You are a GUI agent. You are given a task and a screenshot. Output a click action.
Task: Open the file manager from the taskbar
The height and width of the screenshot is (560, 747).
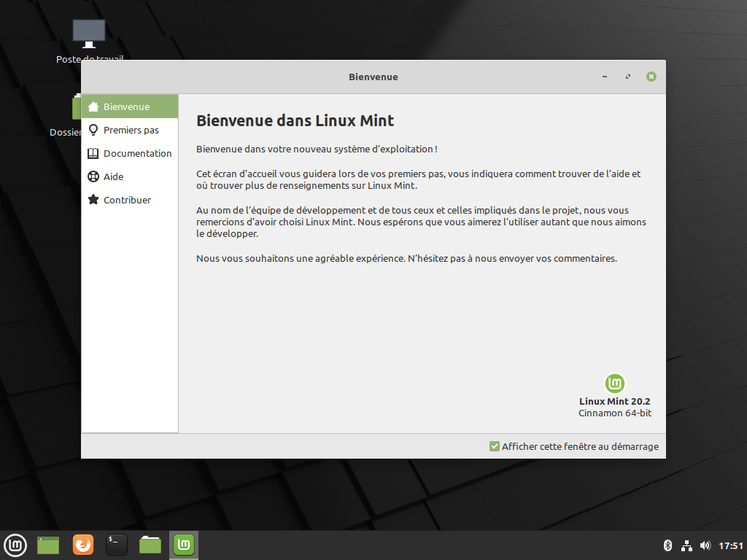pos(150,545)
